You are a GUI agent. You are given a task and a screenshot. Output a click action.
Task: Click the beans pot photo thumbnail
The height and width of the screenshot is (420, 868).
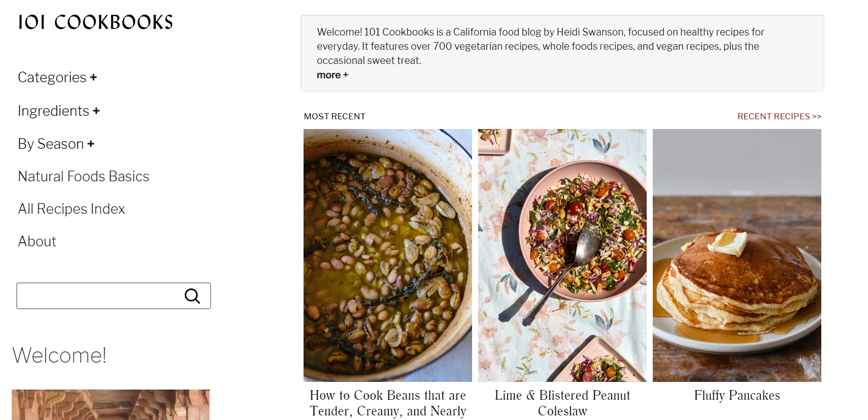[x=387, y=255]
